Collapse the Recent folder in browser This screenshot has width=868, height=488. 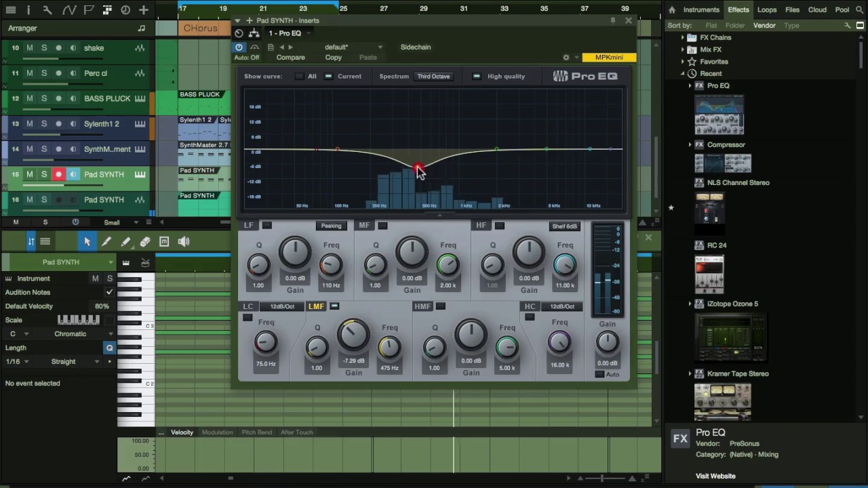pos(682,73)
